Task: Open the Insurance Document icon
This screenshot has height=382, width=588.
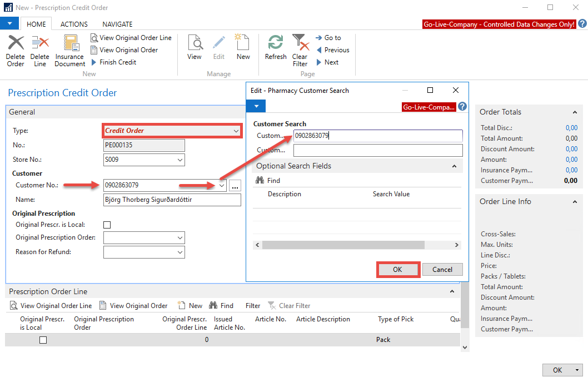Action: [70, 43]
